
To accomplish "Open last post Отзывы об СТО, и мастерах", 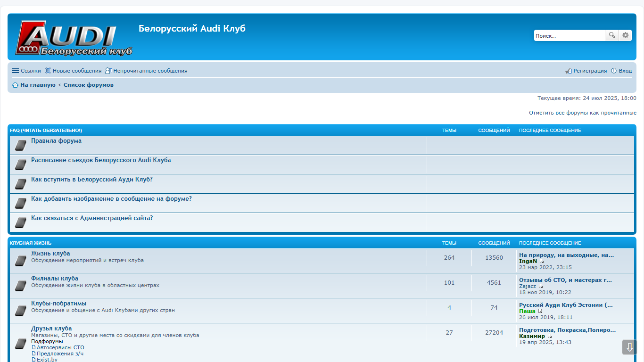I will (x=566, y=280).
